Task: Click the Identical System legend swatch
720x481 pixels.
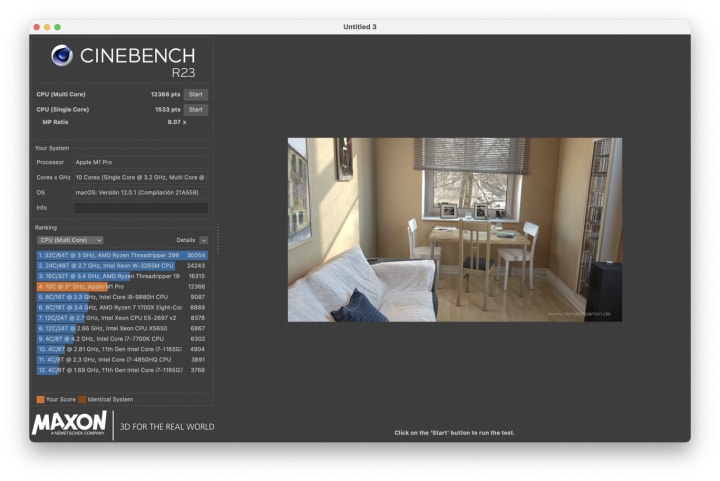Action: tap(82, 399)
